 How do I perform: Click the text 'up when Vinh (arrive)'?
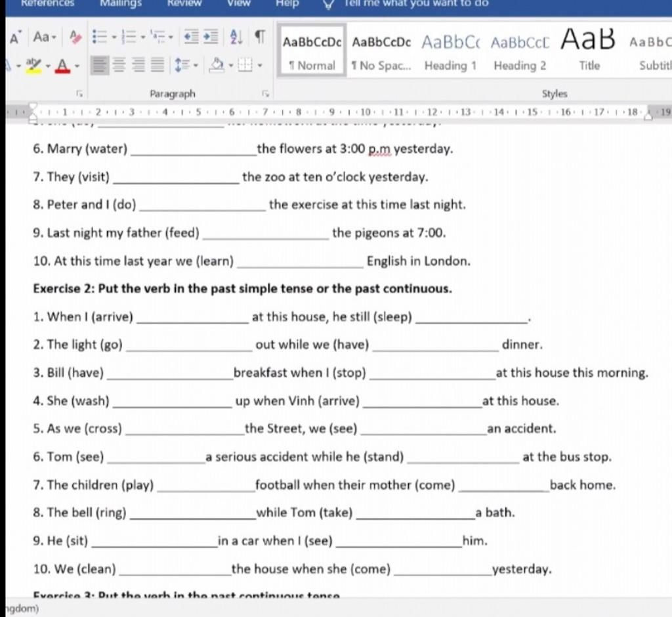click(x=297, y=401)
